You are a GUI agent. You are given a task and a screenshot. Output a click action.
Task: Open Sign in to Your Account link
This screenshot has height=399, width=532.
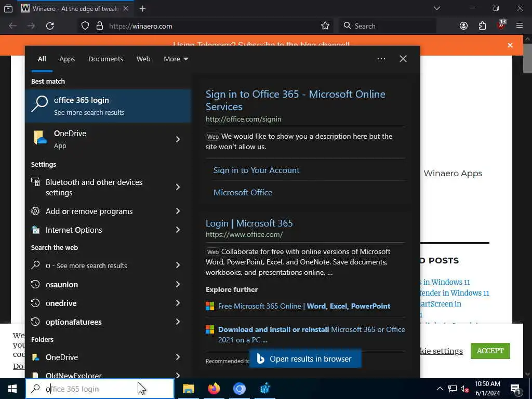pos(256,170)
